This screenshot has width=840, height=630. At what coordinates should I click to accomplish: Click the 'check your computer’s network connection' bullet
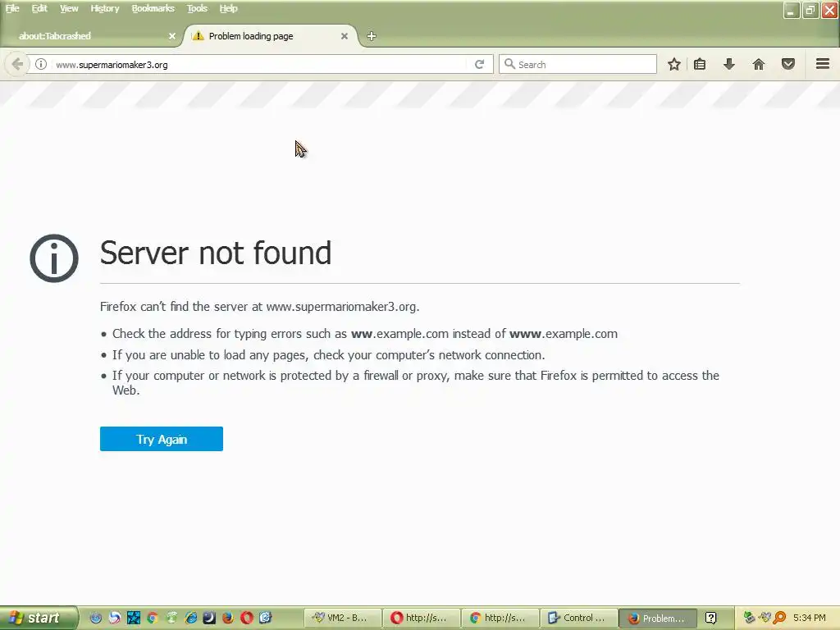[x=328, y=355]
